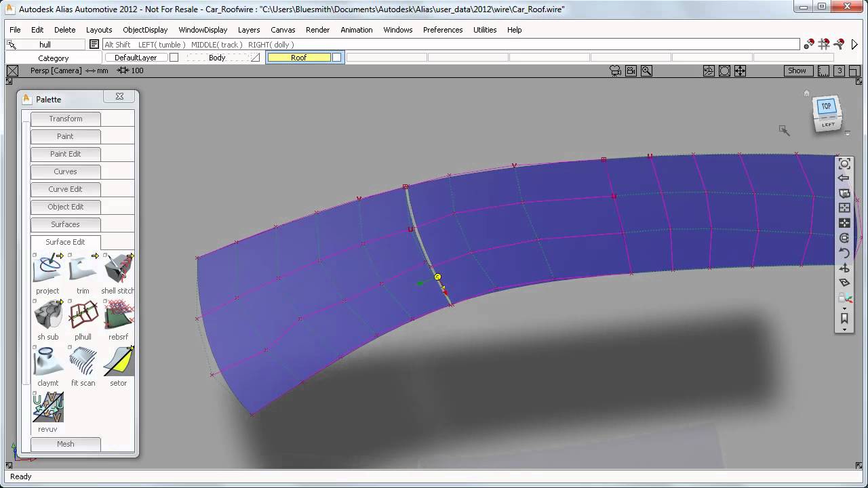Screen dimensions: 868x488
Task: Toggle the maximize viewport icon at bar end
Action: (x=854, y=70)
